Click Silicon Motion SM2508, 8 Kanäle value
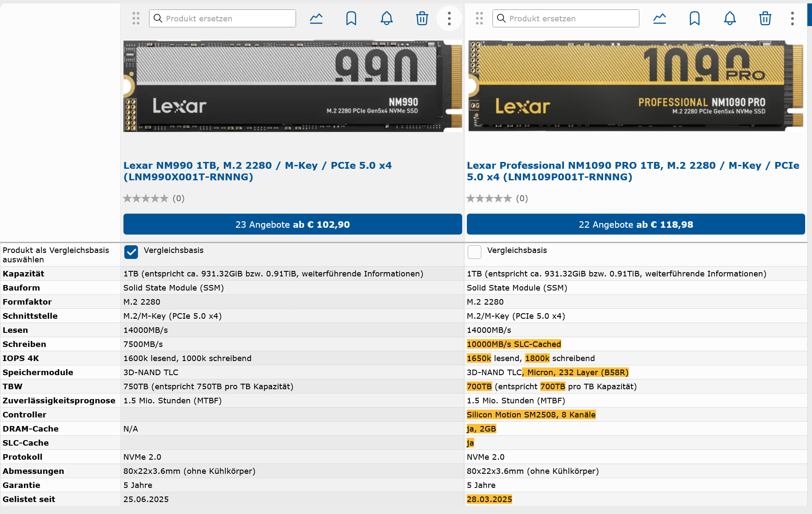This screenshot has width=812, height=514. pyautogui.click(x=531, y=414)
